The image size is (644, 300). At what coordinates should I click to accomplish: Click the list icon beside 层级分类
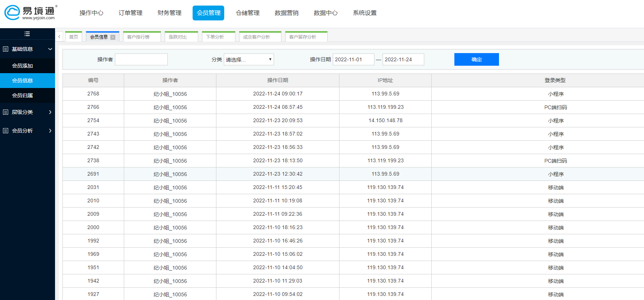tap(6, 112)
